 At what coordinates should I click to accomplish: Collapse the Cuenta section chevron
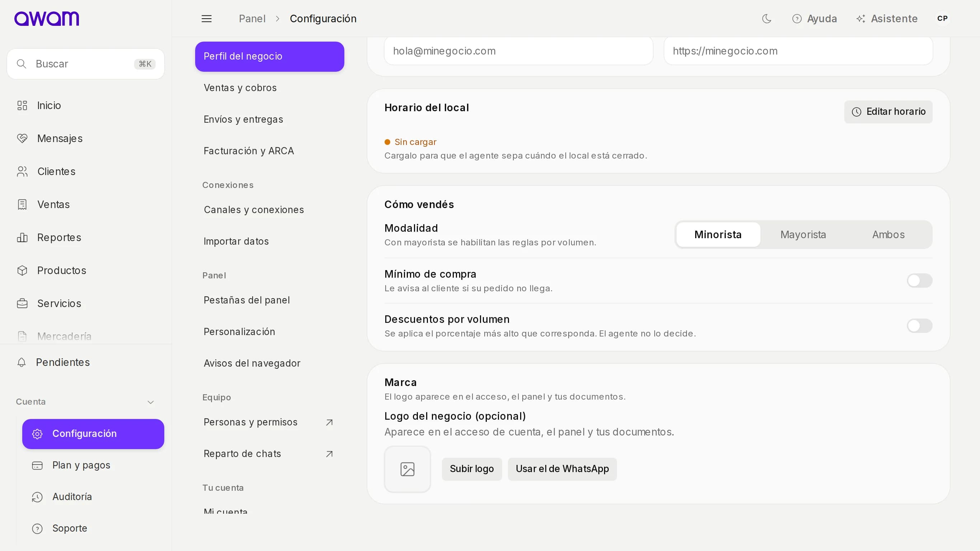(151, 402)
